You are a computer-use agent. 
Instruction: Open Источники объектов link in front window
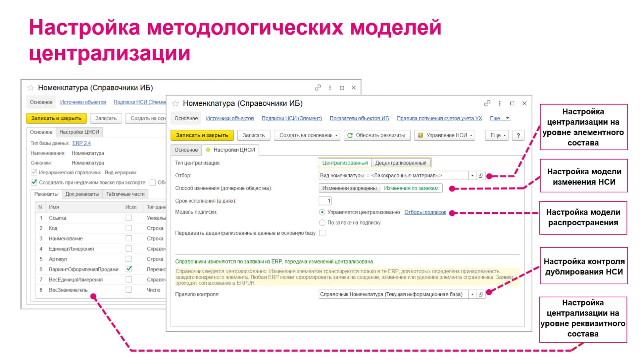click(230, 118)
